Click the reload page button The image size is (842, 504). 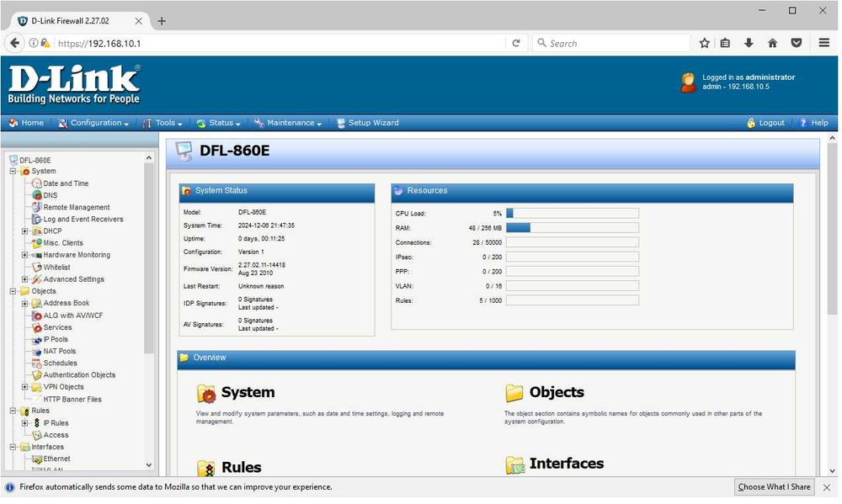coord(517,44)
